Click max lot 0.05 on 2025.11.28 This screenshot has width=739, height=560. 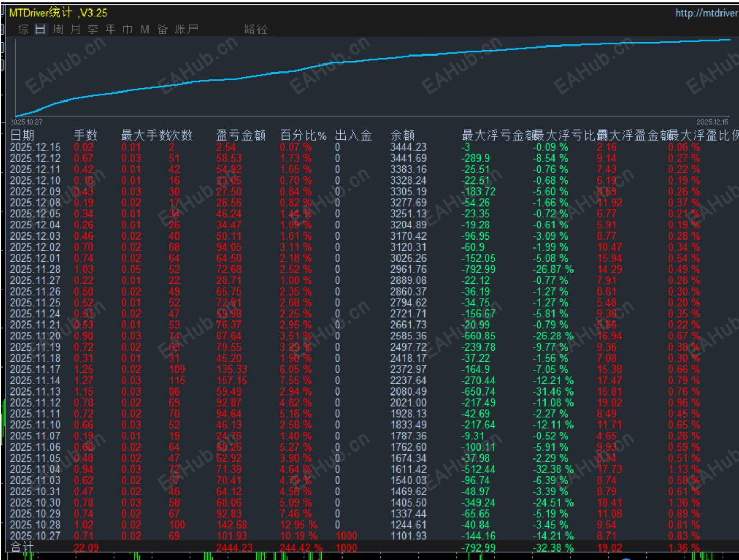tap(131, 269)
